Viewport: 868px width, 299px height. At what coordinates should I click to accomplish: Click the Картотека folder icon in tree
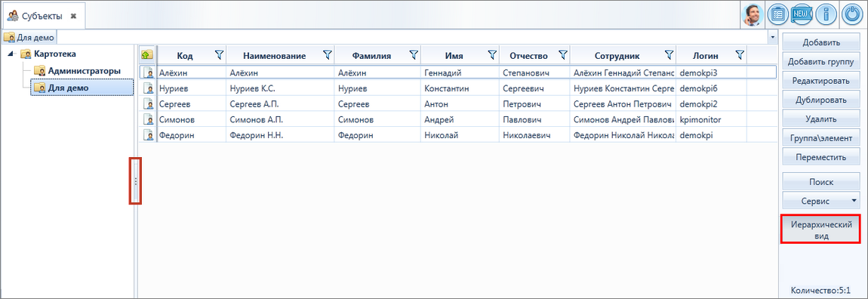point(26,54)
